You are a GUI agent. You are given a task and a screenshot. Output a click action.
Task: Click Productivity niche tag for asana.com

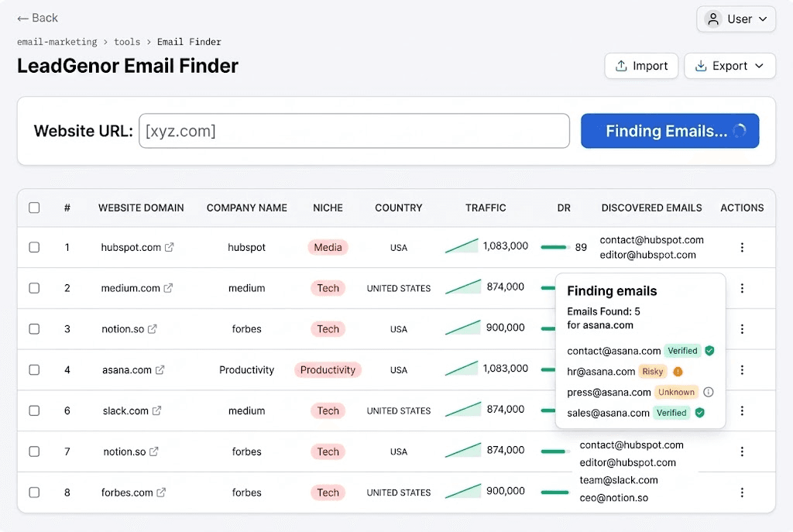click(x=328, y=369)
